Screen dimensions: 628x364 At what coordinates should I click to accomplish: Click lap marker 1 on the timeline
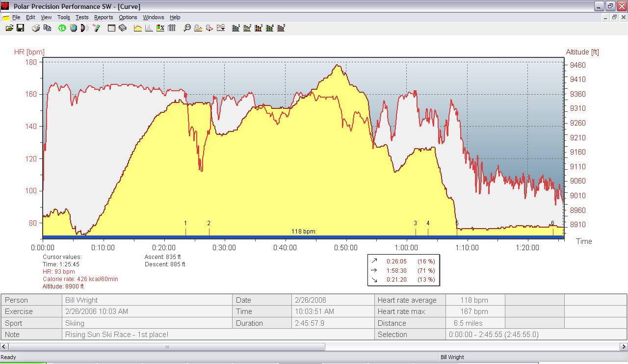185,223
